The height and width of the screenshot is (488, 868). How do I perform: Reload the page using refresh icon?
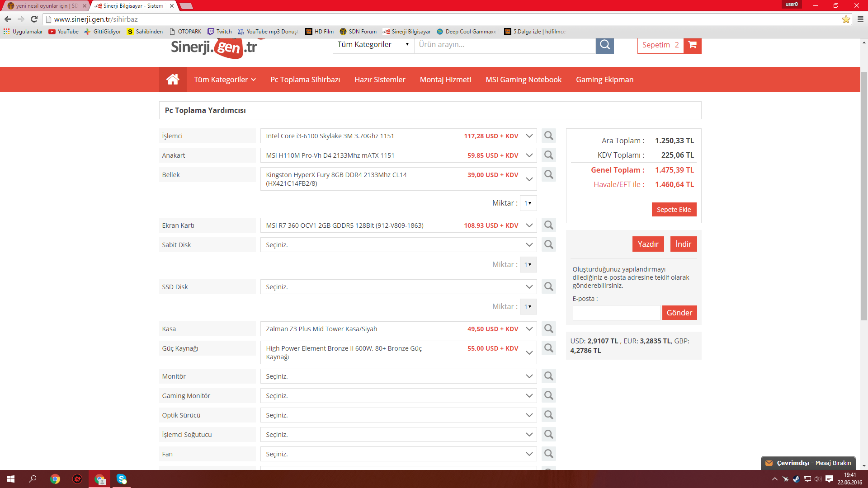click(x=34, y=19)
